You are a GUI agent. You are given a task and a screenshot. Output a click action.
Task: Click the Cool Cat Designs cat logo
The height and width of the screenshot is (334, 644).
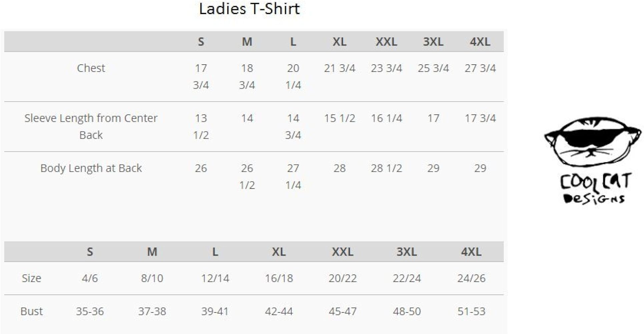tap(592, 142)
